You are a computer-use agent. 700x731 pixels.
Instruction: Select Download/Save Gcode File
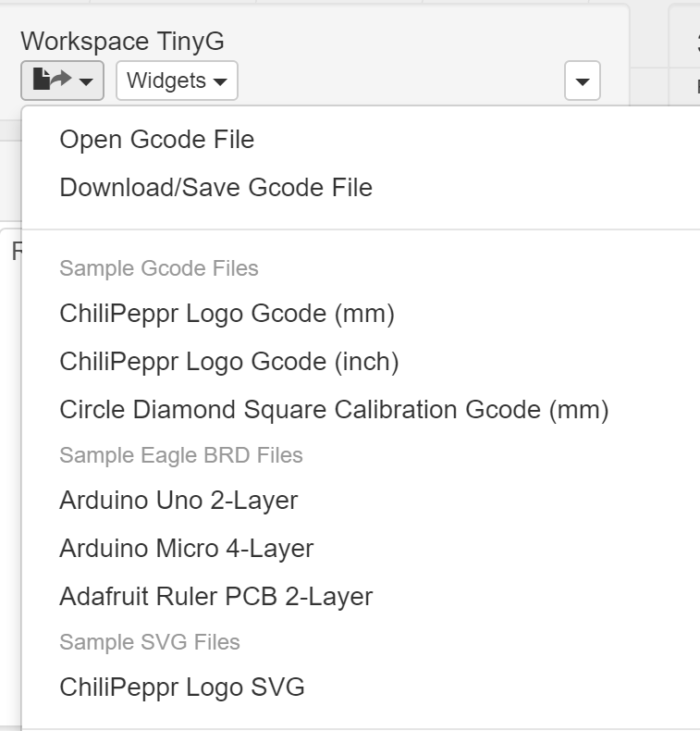click(x=215, y=188)
